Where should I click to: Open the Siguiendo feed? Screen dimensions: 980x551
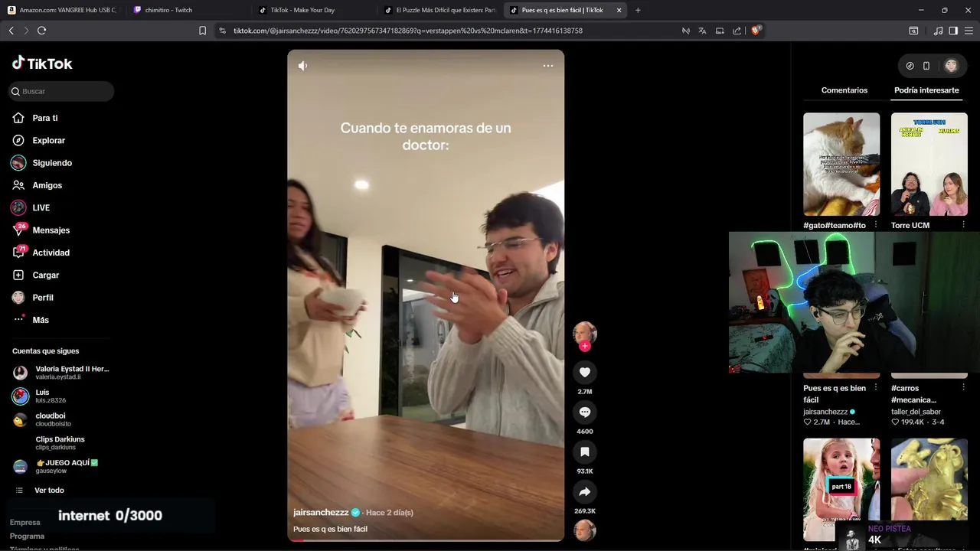[42, 163]
